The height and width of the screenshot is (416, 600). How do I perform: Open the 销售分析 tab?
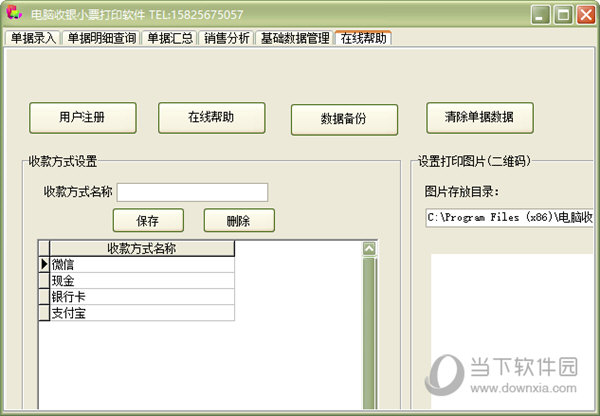[x=227, y=38]
